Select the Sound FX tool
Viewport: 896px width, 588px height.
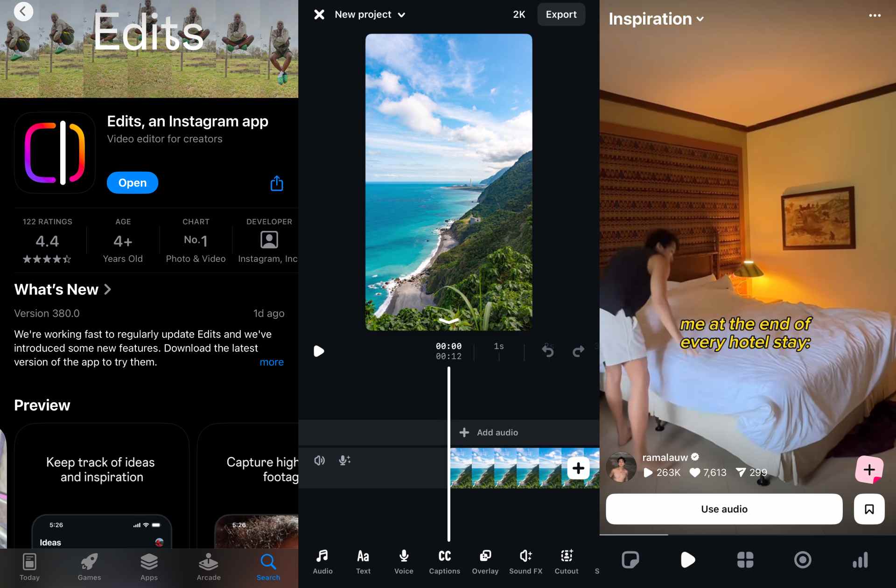pyautogui.click(x=525, y=561)
